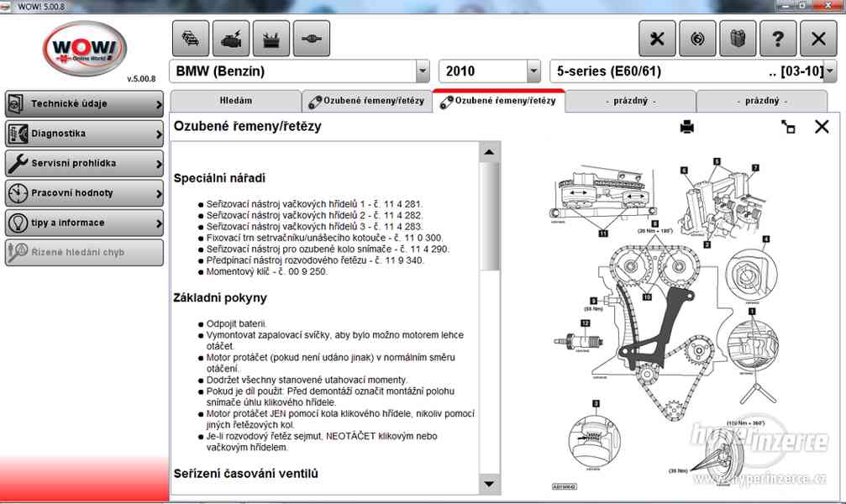Open the engine diagnostics toolbar icon
The width and height of the screenshot is (846, 504).
click(x=231, y=39)
